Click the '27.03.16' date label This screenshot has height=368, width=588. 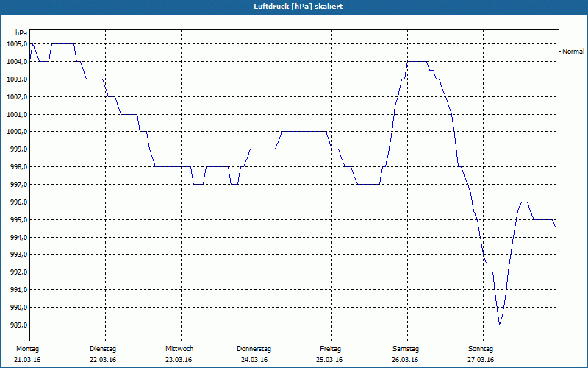click(x=481, y=360)
